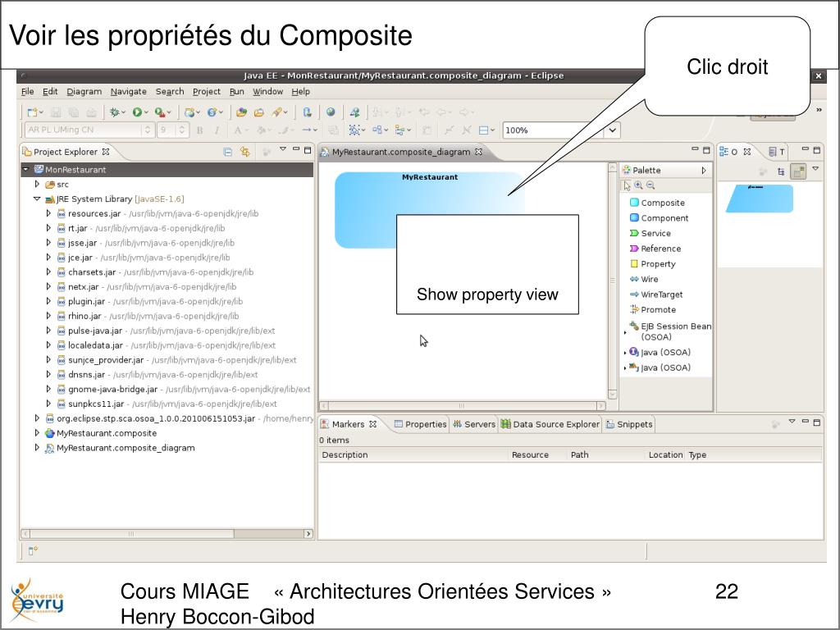Viewport: 840px width, 630px height.
Task: Expand the MyRestaurant.composite_diagram tree node
Action: click(37, 447)
